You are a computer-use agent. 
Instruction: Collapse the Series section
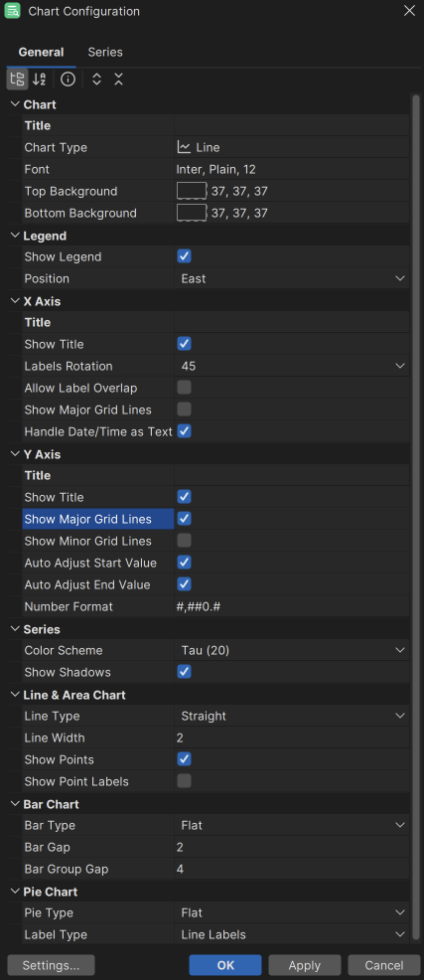point(15,629)
